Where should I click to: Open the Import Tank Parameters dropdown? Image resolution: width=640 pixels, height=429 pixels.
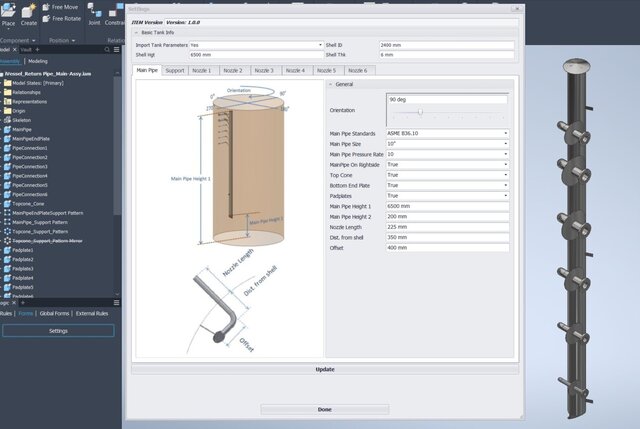(318, 45)
